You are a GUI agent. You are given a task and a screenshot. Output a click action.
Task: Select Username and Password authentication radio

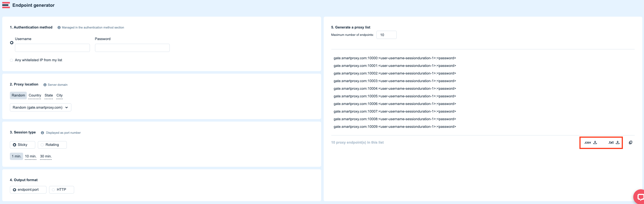click(x=12, y=43)
